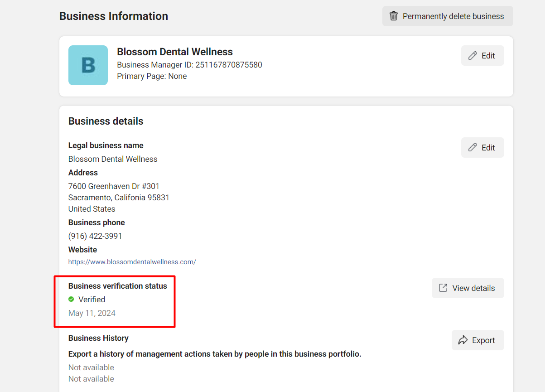The width and height of the screenshot is (545, 392).
Task: Click the Business phone label
Action: point(96,223)
